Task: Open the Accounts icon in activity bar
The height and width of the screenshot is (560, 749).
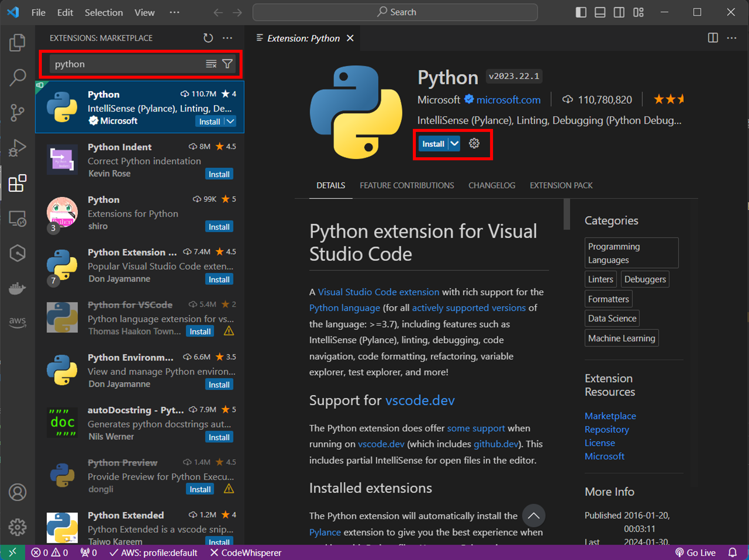Action: [17, 492]
